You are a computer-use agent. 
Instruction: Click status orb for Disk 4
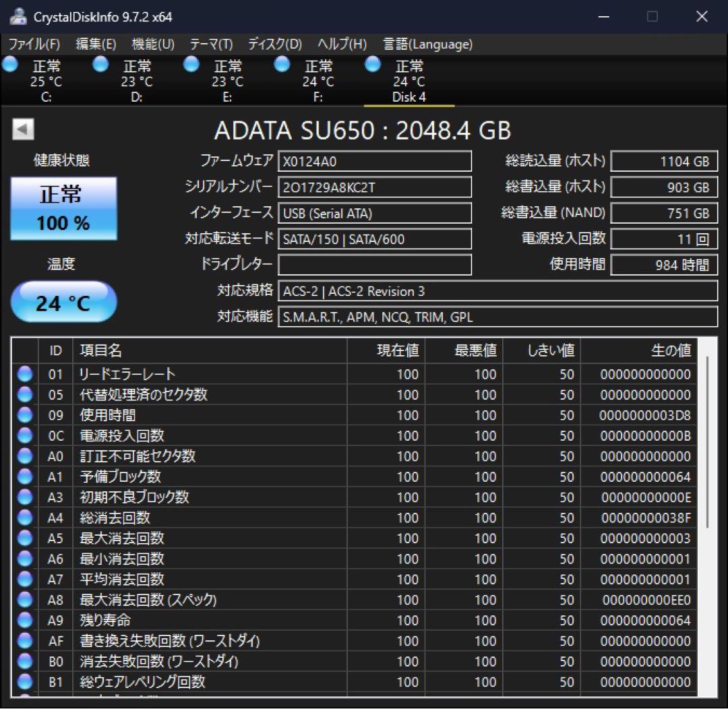click(x=373, y=64)
